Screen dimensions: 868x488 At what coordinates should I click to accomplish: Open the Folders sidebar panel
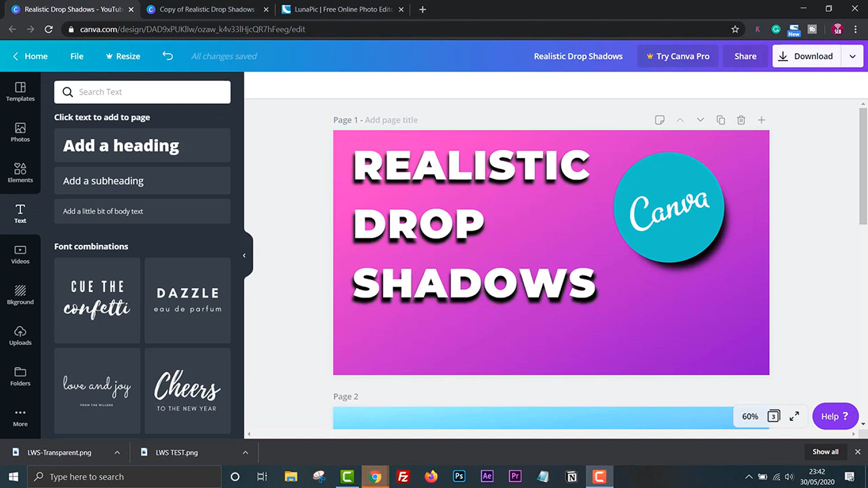[20, 376]
